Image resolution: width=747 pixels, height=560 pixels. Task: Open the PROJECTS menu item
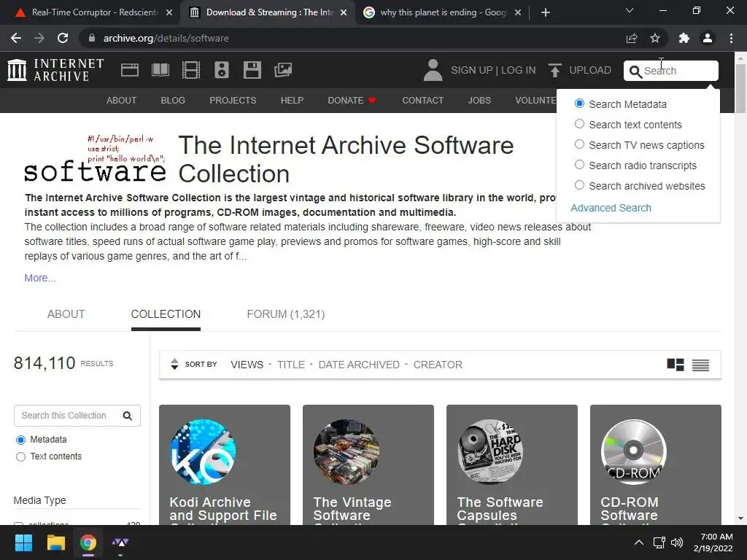tap(233, 101)
